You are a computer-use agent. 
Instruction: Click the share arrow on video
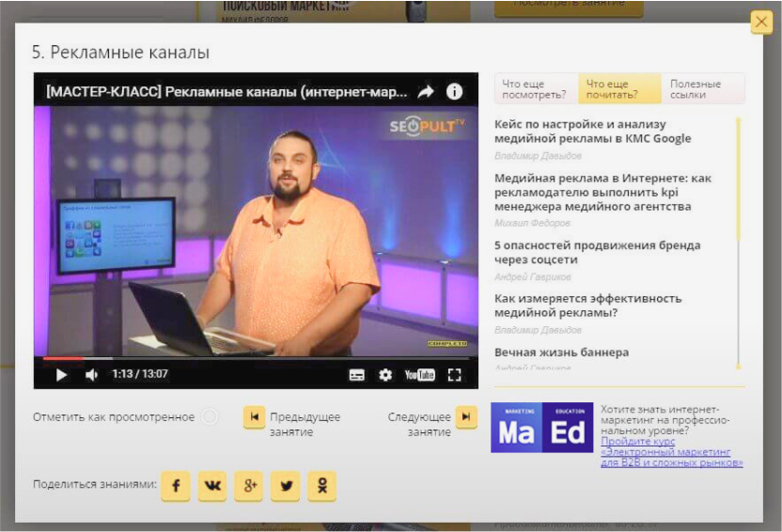click(426, 92)
